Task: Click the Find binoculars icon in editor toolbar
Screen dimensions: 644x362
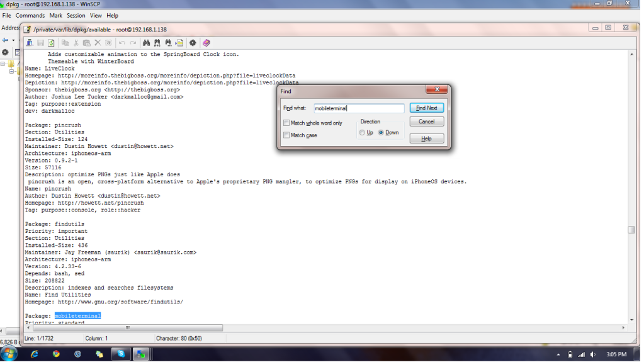Action: pos(146,43)
